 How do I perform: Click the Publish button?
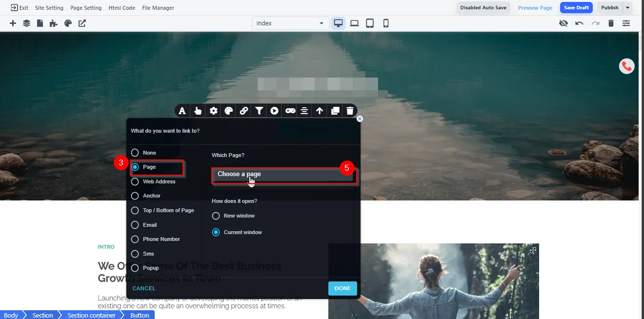coord(610,7)
